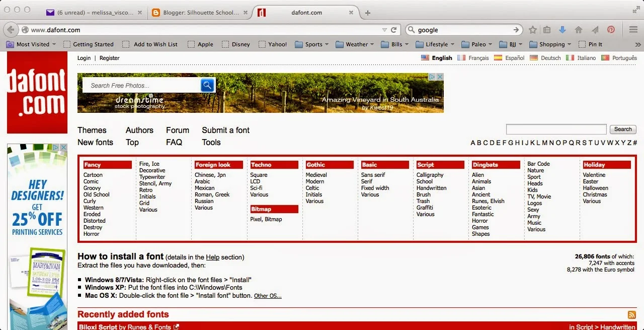Viewport: 644px width, 330px height.
Task: Open the Authors menu item
Action: pos(139,130)
